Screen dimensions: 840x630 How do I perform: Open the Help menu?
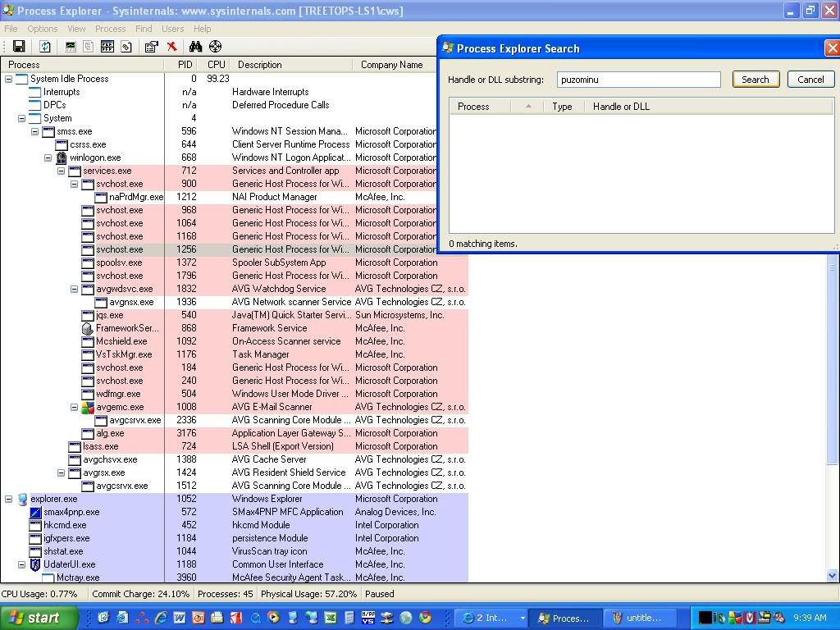(203, 29)
